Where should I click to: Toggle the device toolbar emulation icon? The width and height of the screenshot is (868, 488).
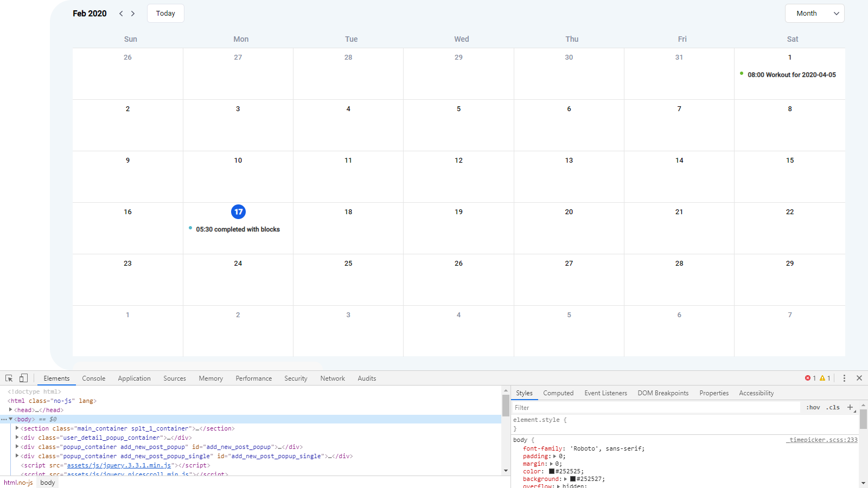point(23,377)
